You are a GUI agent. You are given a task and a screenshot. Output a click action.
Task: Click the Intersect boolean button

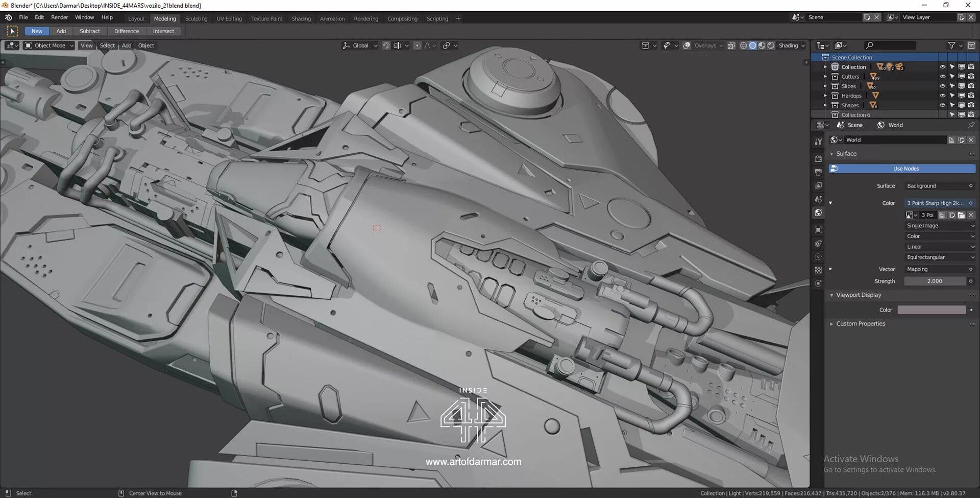point(163,31)
